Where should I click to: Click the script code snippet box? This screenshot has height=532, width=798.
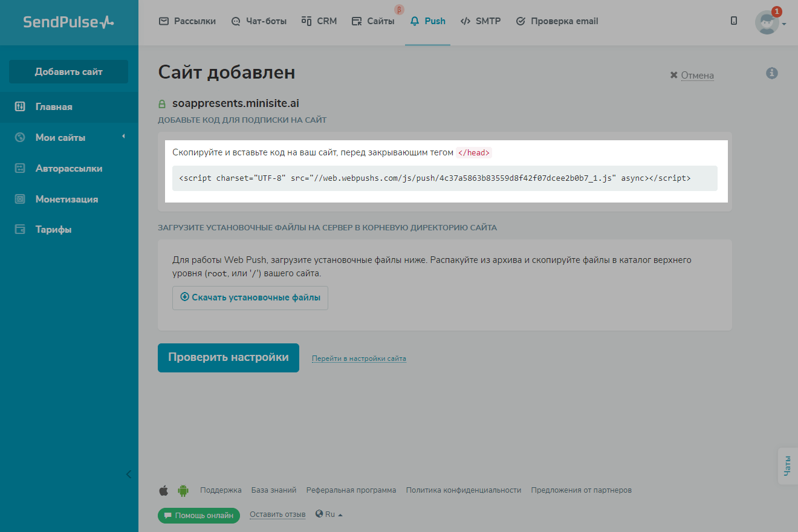pyautogui.click(x=445, y=178)
